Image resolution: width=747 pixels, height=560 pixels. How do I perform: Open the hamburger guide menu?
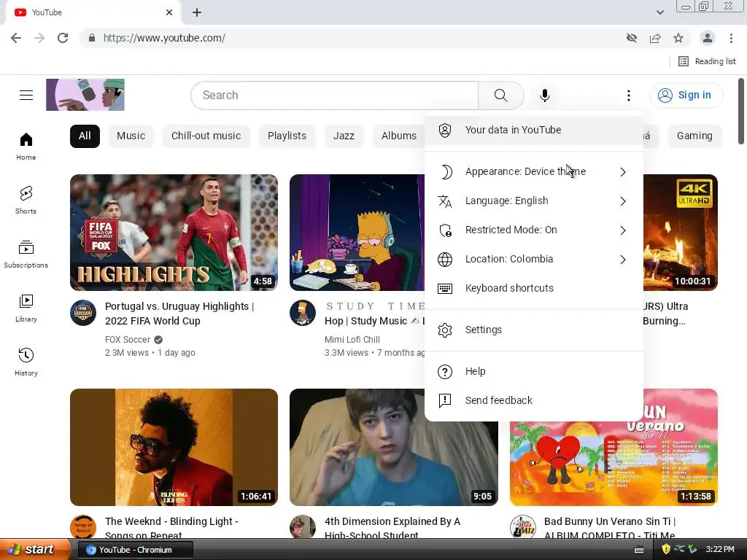coord(26,96)
